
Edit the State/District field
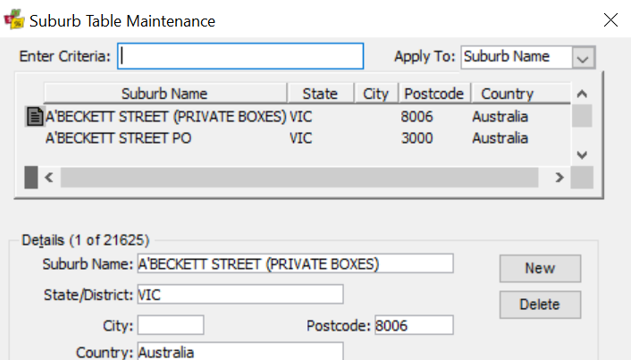[241, 295]
